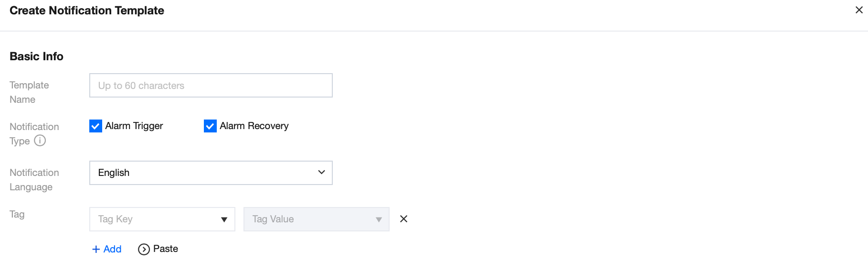Click the chevron in the English language selector
Screen dimensions: 868x262
[x=321, y=173]
